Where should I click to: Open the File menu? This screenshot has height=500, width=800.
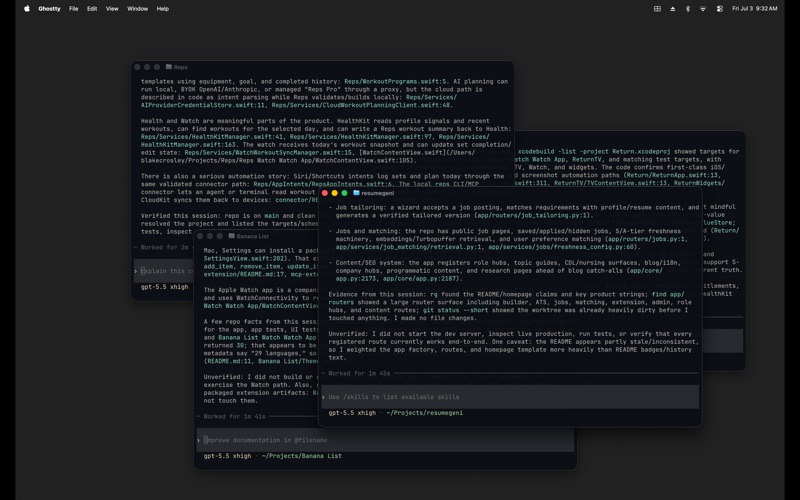73,9
